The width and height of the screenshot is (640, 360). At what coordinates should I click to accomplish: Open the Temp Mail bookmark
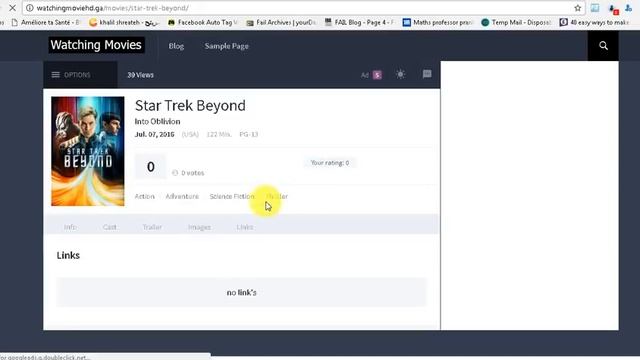tap(516, 22)
